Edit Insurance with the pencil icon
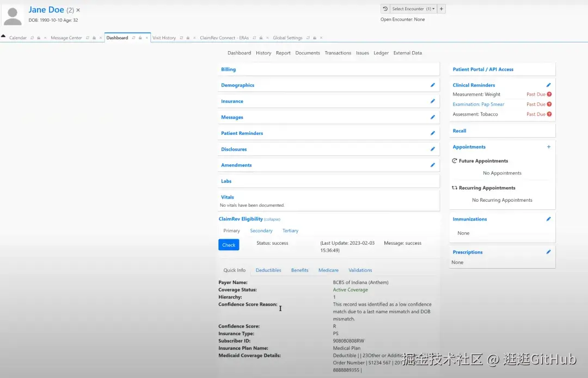Screen dimensions: 588x378 tap(433, 101)
